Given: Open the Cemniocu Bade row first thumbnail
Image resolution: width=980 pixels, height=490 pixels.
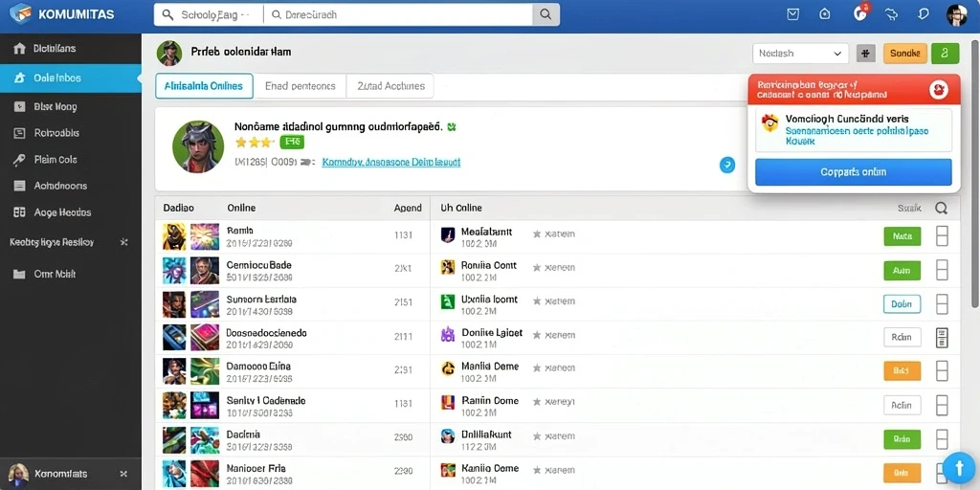Looking at the screenshot, I should [x=174, y=271].
